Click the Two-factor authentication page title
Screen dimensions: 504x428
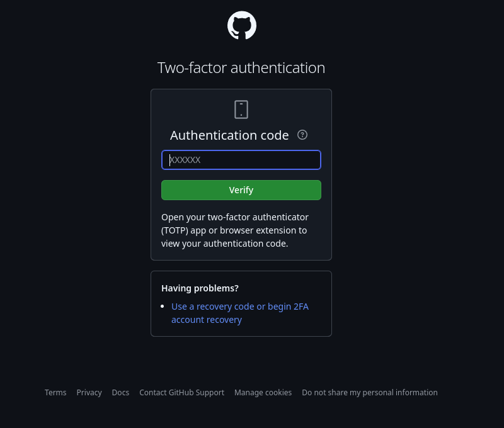(x=241, y=68)
